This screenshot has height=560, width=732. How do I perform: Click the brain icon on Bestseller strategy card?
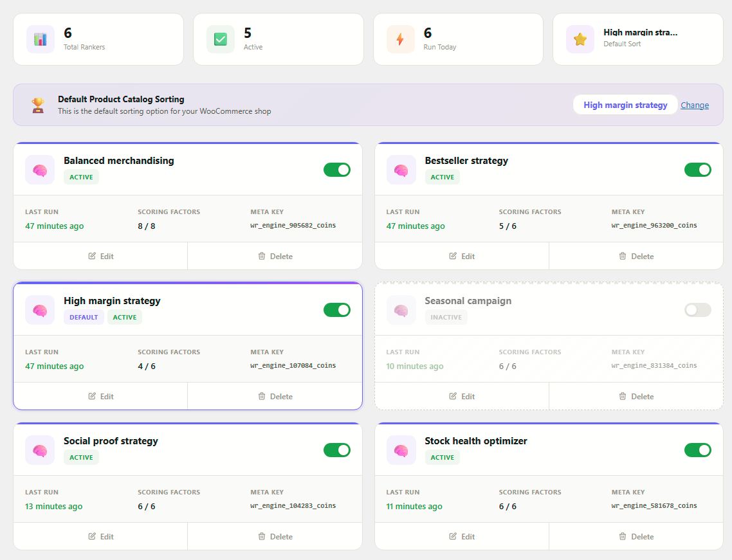pos(401,170)
